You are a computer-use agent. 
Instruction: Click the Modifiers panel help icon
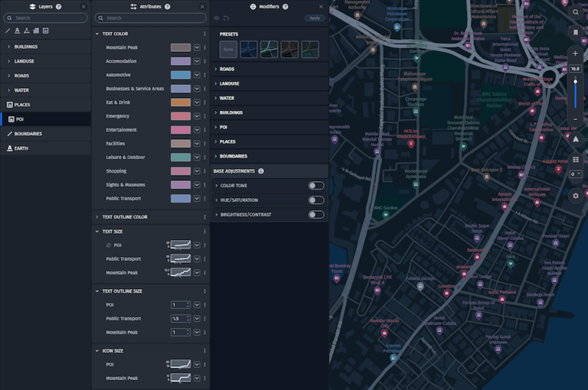click(286, 7)
